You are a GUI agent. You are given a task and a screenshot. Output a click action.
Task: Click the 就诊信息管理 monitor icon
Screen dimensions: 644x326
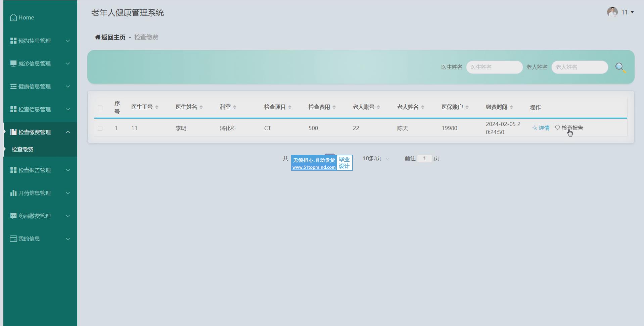coord(13,64)
